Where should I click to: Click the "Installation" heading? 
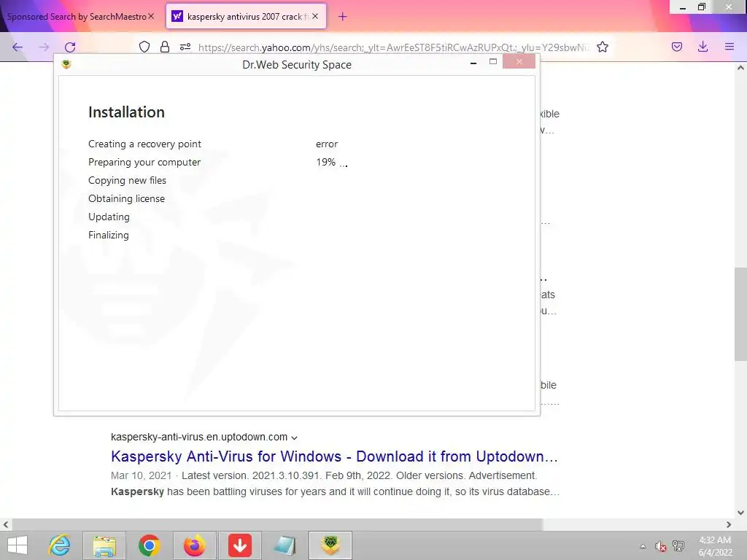[x=127, y=112]
